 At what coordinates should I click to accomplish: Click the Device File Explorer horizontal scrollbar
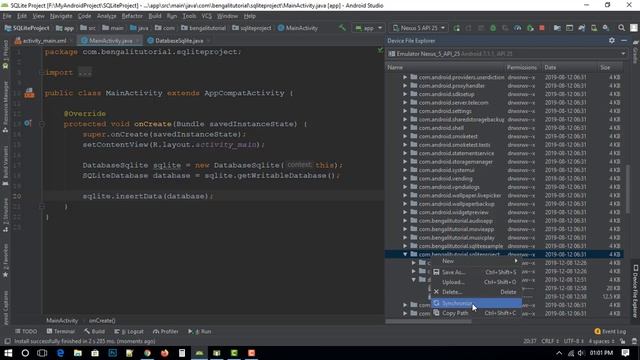click(429, 321)
